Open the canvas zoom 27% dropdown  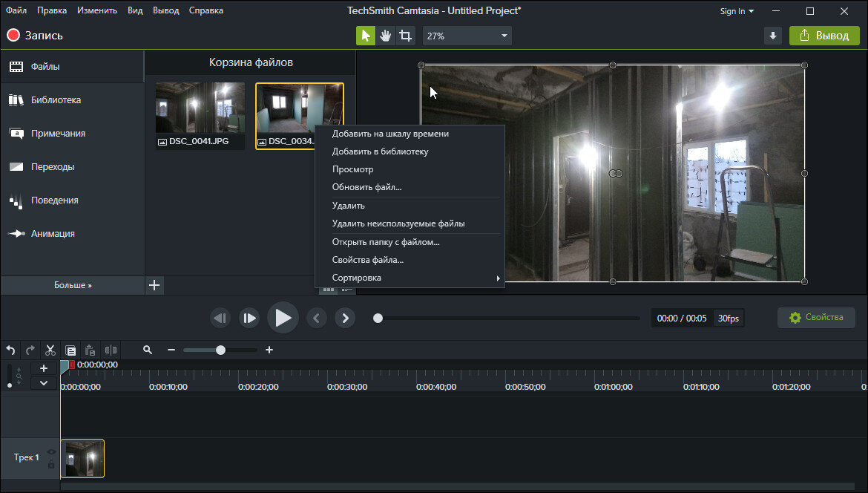point(467,36)
